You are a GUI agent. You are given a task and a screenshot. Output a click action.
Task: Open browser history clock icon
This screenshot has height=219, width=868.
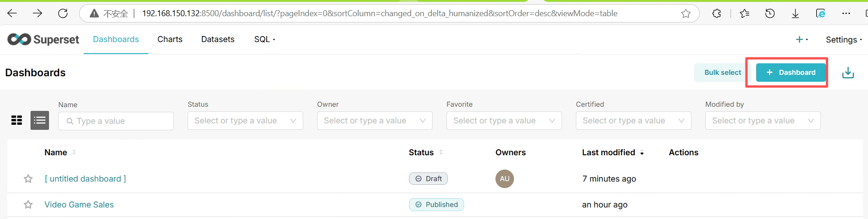(770, 13)
